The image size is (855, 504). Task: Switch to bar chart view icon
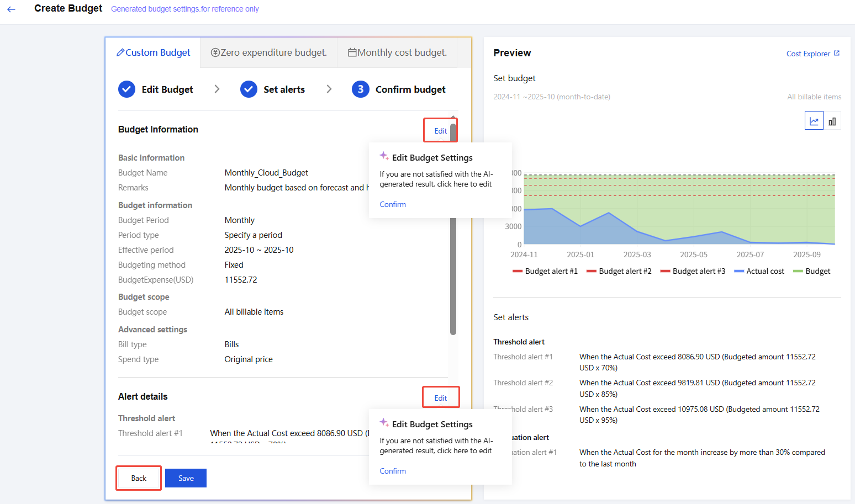(832, 121)
